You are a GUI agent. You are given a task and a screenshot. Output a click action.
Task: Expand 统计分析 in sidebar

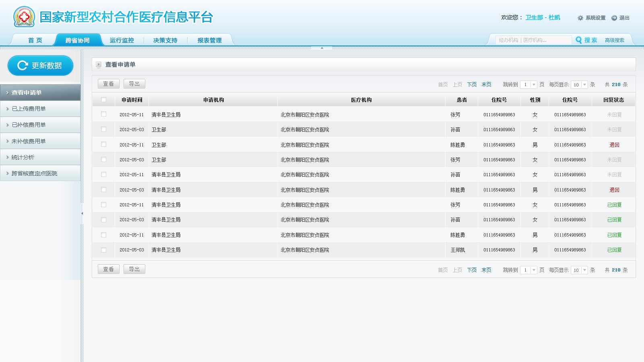(40, 157)
